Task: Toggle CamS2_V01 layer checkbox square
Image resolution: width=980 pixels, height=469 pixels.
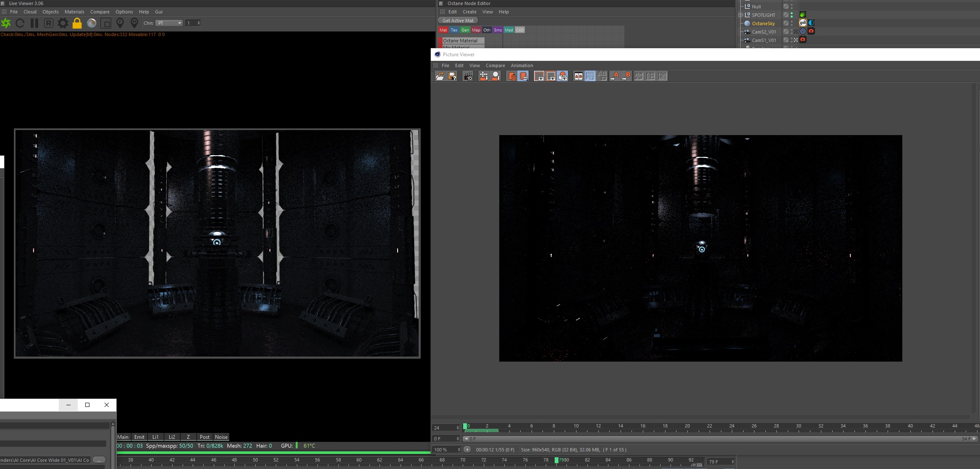Action: tap(786, 31)
